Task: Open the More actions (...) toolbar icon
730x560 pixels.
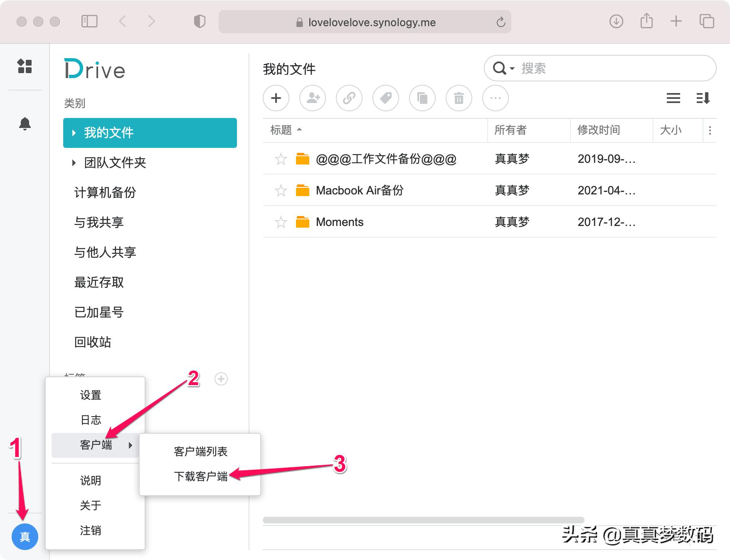Action: coord(495,98)
